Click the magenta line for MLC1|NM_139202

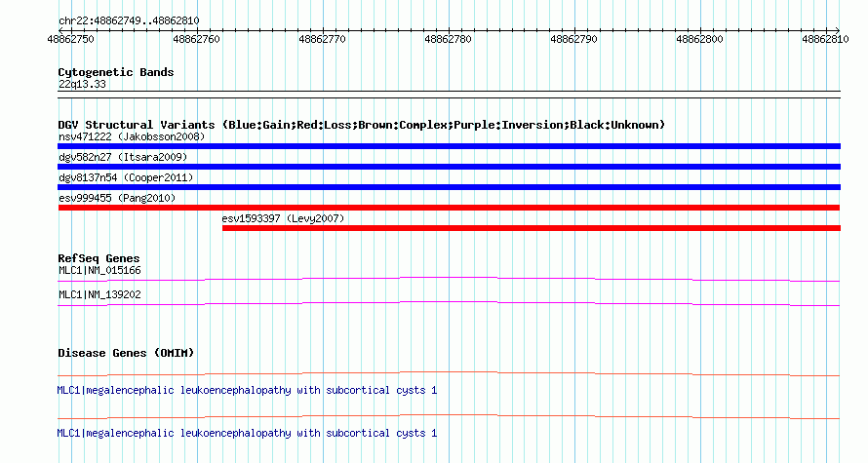click(x=449, y=304)
